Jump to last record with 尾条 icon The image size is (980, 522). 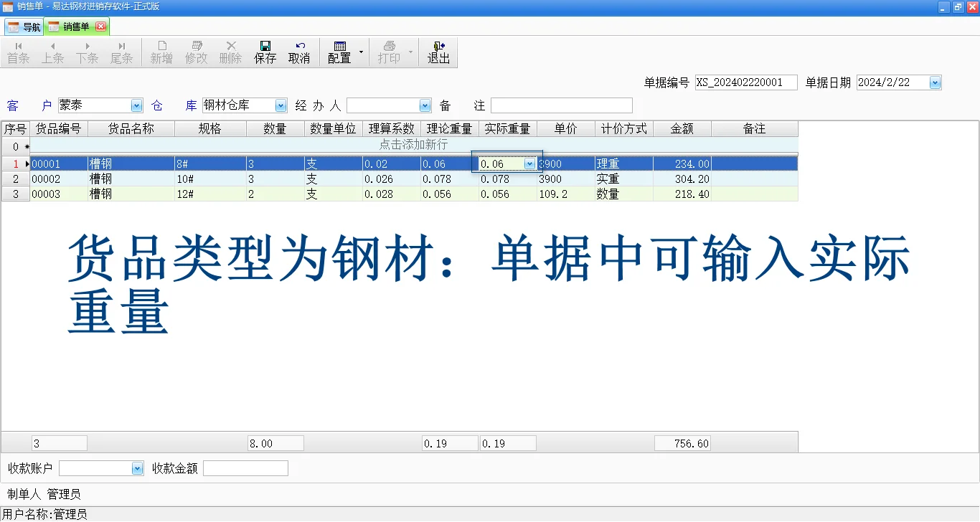pos(121,50)
